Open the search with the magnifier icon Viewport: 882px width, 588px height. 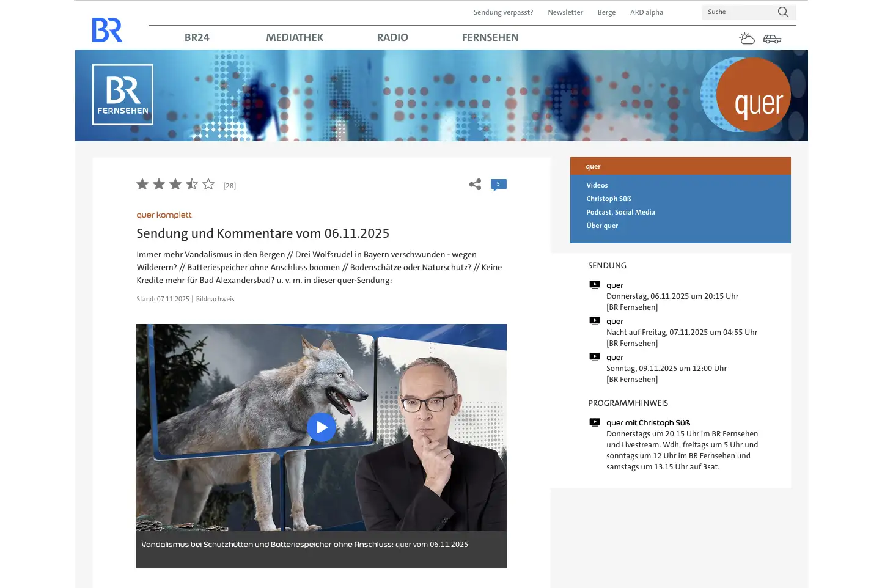[782, 12]
